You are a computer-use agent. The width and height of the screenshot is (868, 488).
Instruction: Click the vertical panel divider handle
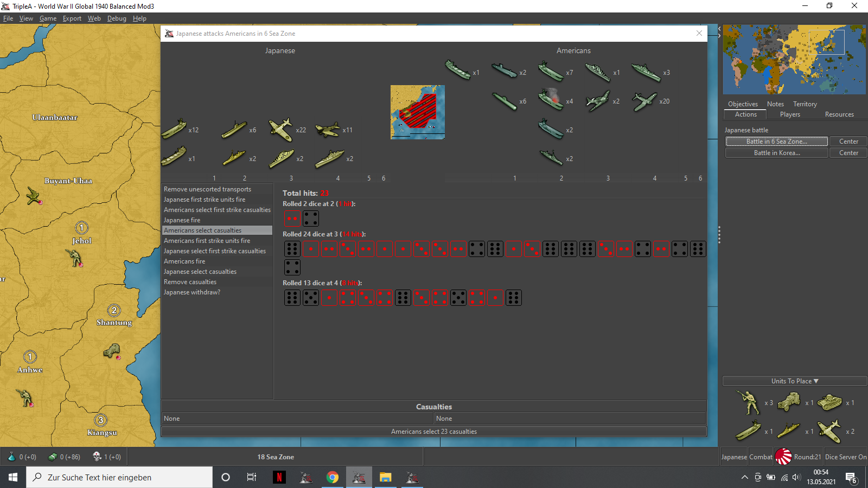pyautogui.click(x=719, y=235)
